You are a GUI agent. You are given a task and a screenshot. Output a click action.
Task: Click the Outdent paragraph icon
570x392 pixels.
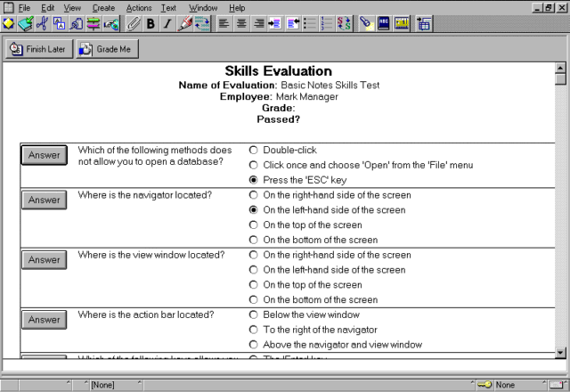pos(293,24)
